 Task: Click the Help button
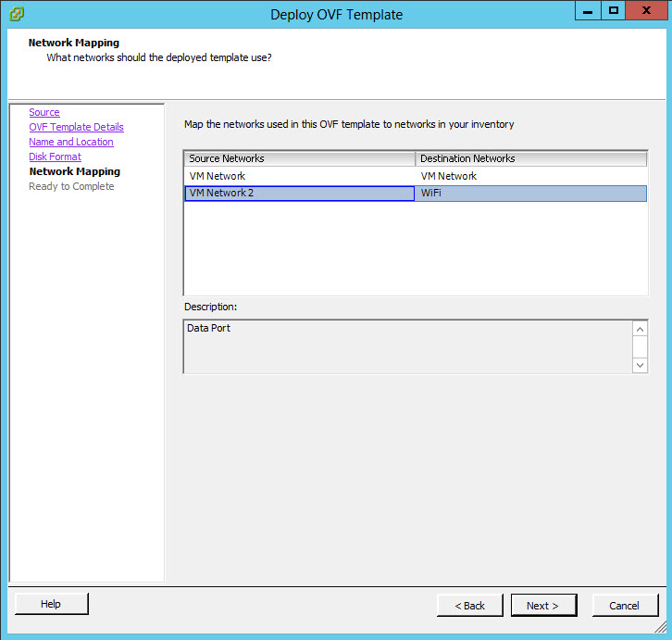52,604
